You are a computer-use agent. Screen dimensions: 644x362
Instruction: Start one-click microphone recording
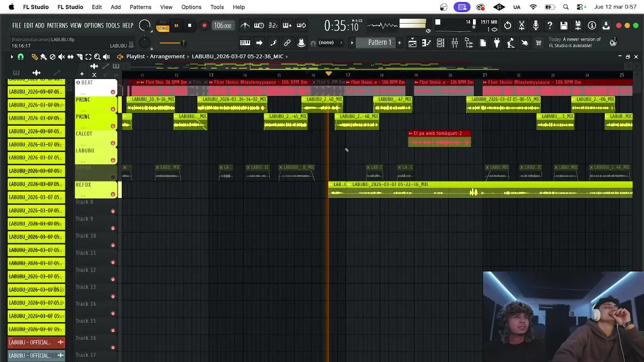(x=536, y=26)
